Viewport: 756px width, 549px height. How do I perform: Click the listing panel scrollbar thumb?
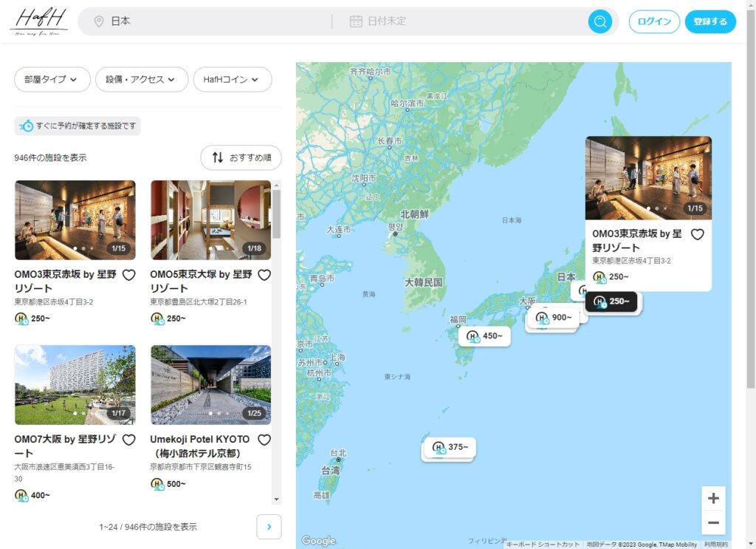[276, 214]
